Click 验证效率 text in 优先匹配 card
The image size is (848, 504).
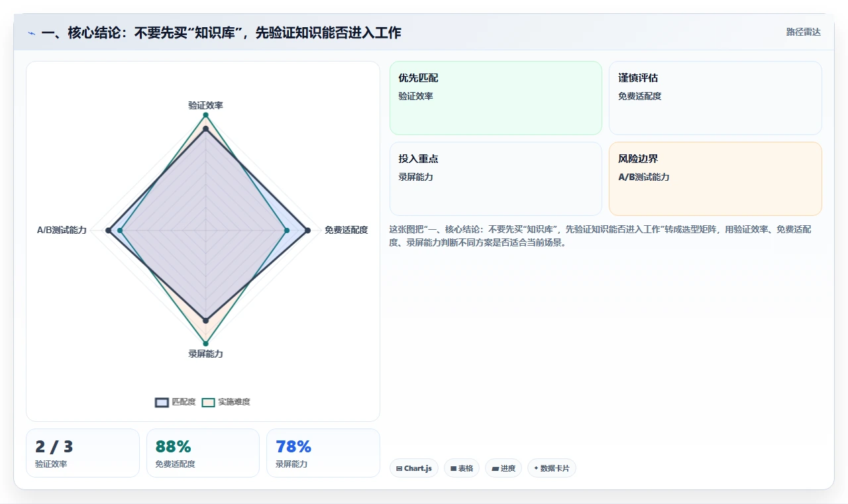pyautogui.click(x=416, y=96)
